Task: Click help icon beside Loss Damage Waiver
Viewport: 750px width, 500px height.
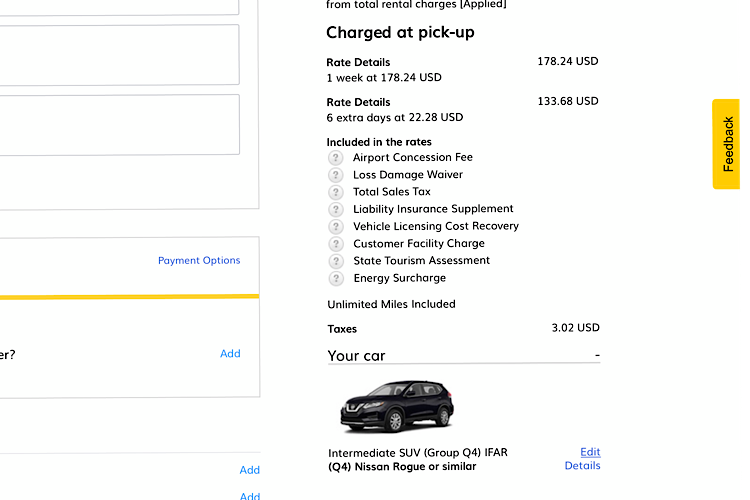Action: [x=336, y=175]
